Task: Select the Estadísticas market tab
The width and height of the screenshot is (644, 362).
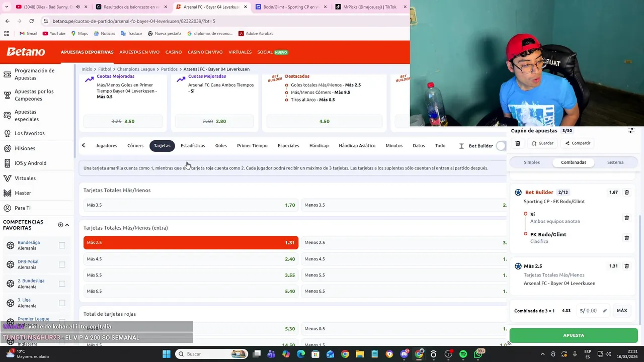Action: pos(193,146)
